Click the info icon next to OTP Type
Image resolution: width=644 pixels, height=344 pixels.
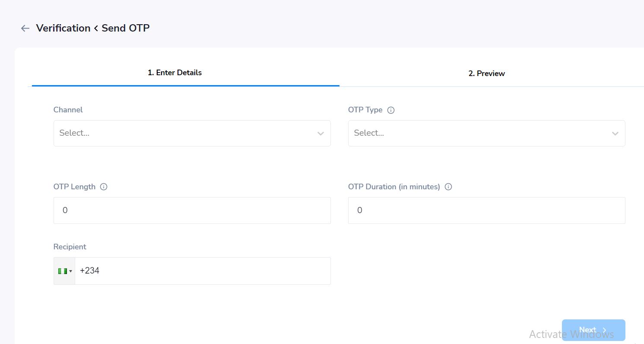pos(391,110)
